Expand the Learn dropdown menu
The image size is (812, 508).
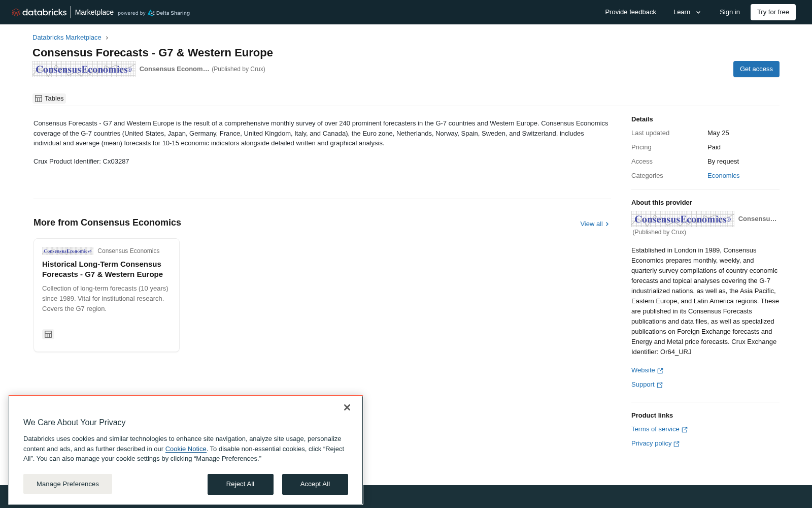pos(687,12)
